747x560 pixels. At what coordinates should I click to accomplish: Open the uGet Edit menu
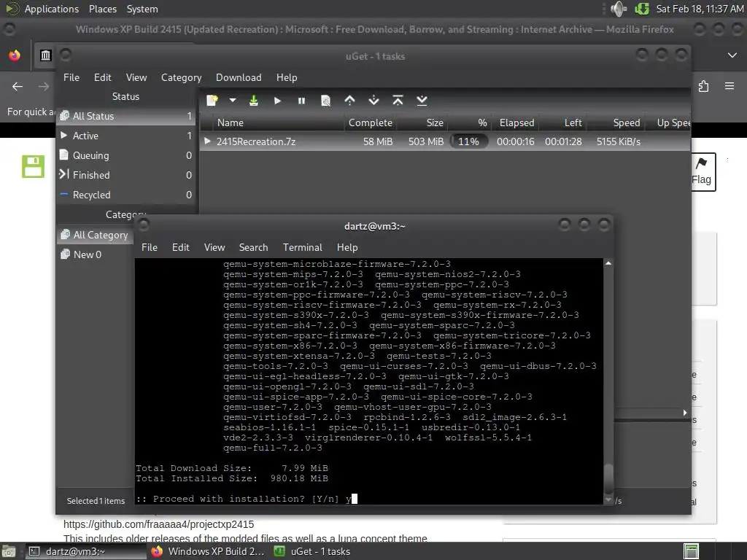tap(102, 77)
